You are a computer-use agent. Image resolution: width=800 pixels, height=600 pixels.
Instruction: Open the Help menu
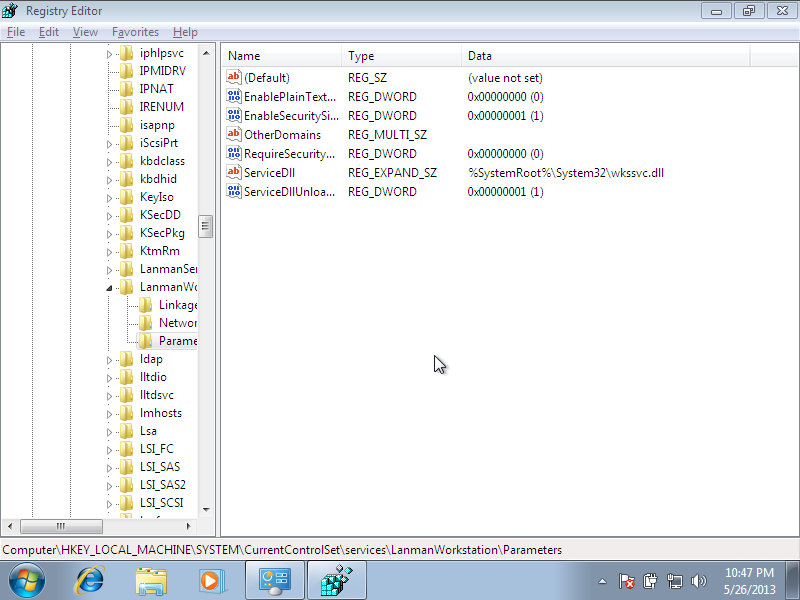pyautogui.click(x=185, y=32)
